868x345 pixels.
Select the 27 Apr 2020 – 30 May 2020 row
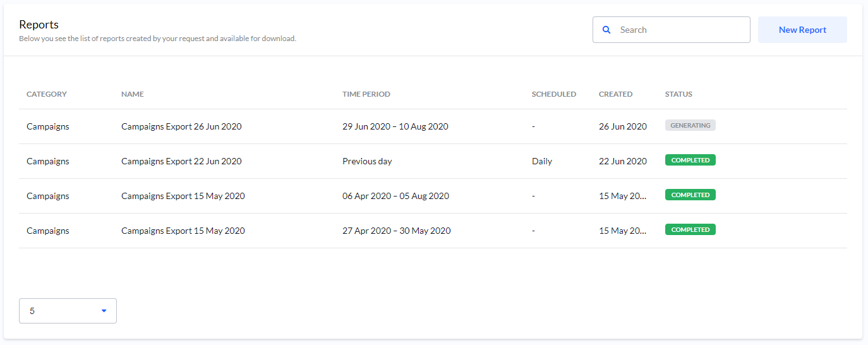(x=397, y=231)
